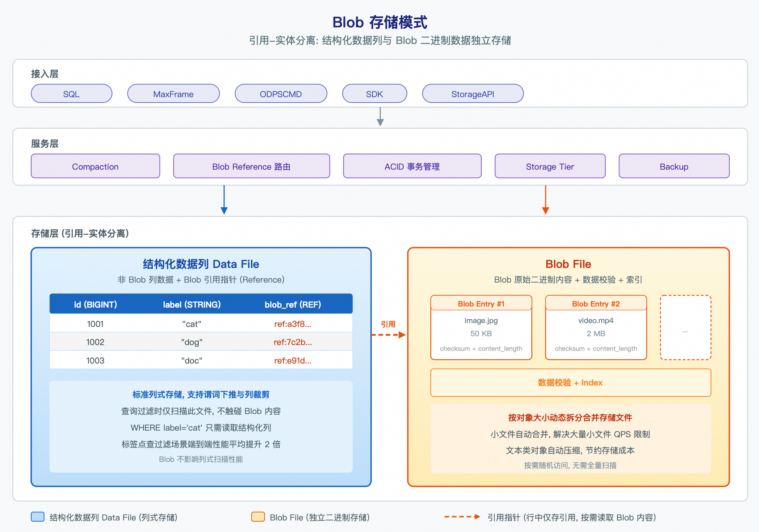Click the ref:a3f8... reference cell
Image resolution: width=759 pixels, height=532 pixels.
pos(293,323)
